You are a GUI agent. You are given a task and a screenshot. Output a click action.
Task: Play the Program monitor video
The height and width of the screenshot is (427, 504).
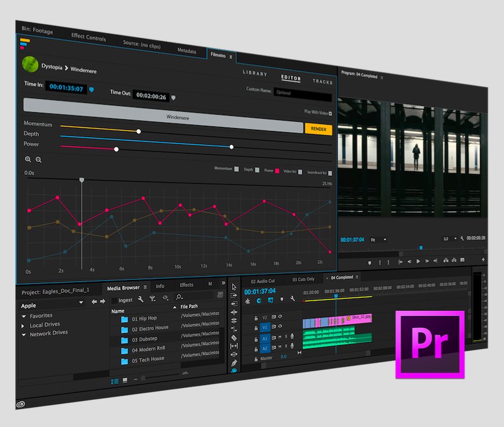[x=418, y=261]
